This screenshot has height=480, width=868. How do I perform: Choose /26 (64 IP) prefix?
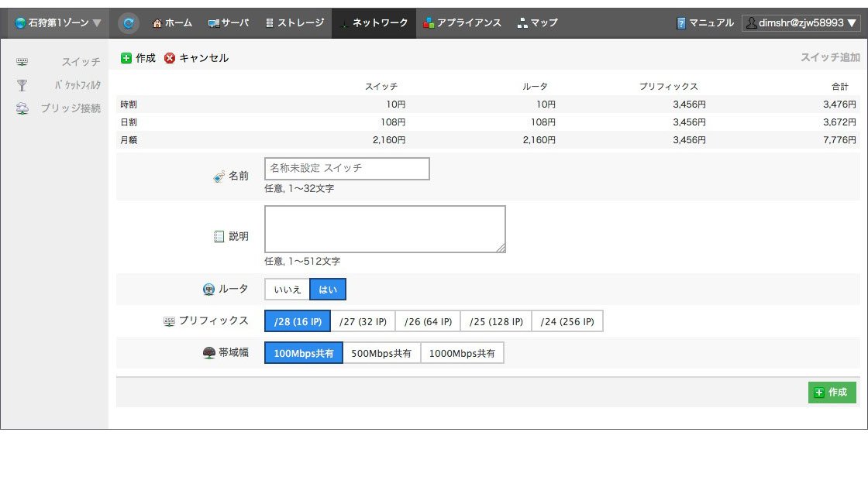pyautogui.click(x=428, y=321)
